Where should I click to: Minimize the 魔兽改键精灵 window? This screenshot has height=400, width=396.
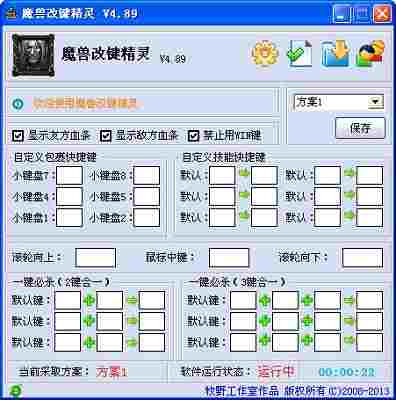click(342, 14)
